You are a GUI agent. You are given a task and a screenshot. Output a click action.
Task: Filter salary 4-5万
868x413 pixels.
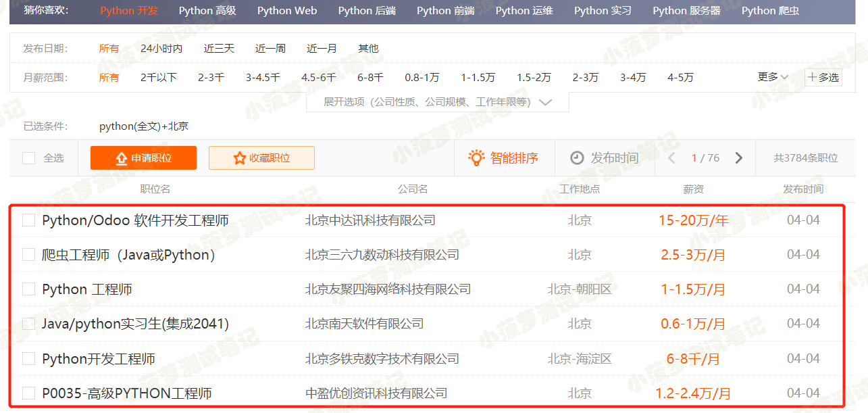point(680,78)
